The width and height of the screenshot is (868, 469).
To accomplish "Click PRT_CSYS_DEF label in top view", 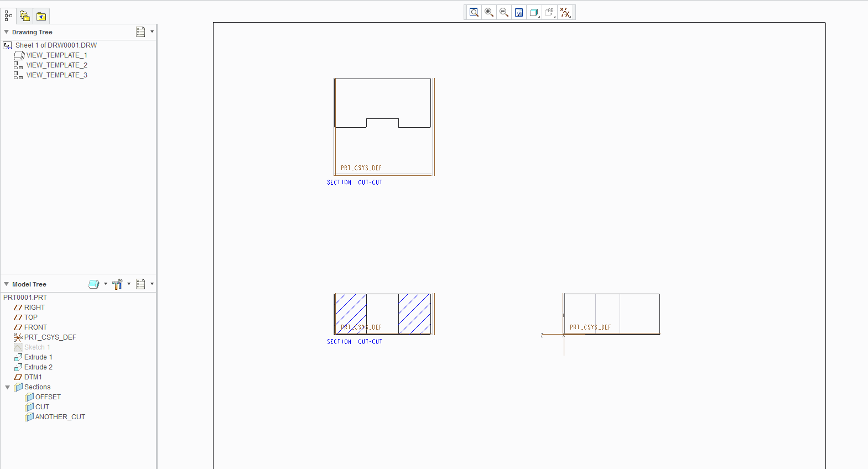I will [x=361, y=168].
